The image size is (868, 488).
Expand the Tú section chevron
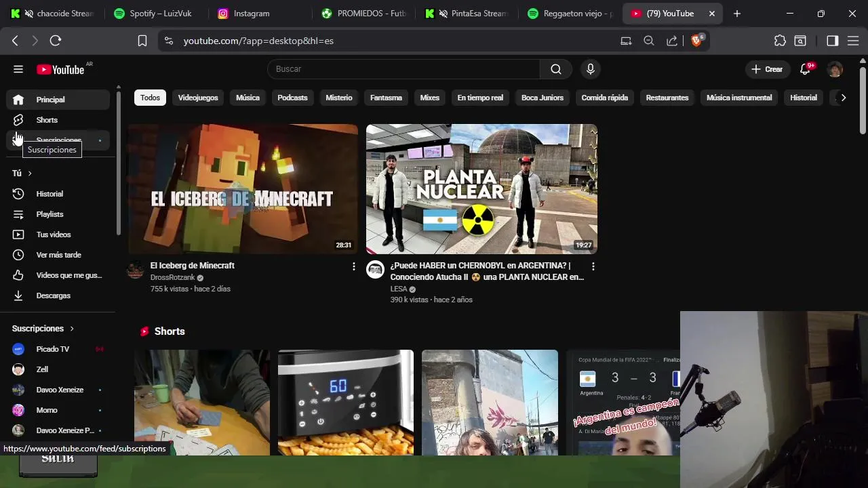30,174
